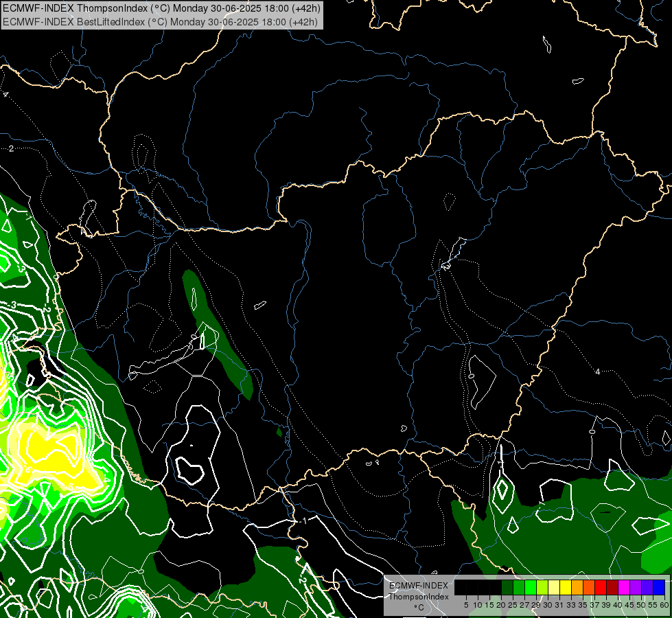Select the purple 45–50 legend swatch
Viewport: 672px width, 618px height.
(x=636, y=587)
